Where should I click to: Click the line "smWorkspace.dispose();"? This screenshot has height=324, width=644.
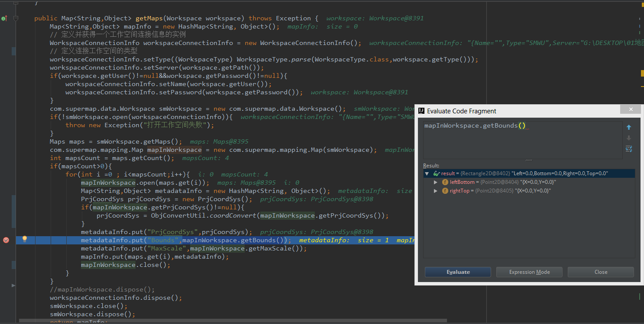coord(93,314)
